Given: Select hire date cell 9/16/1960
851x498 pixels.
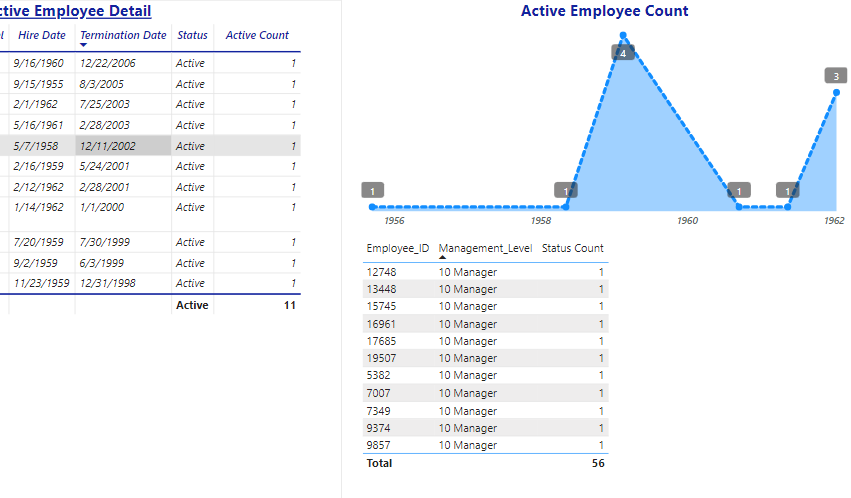Looking at the screenshot, I should (39, 63).
